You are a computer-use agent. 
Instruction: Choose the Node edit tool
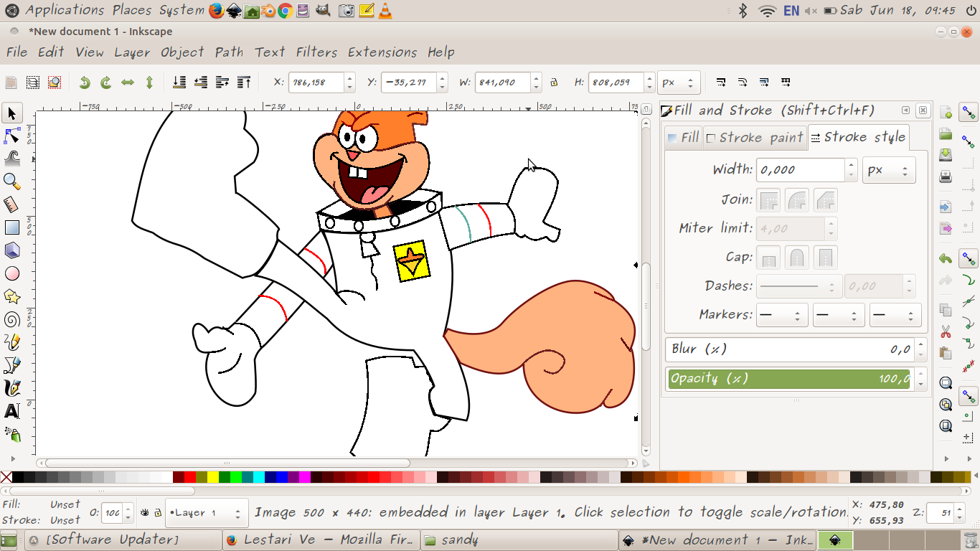[12, 136]
